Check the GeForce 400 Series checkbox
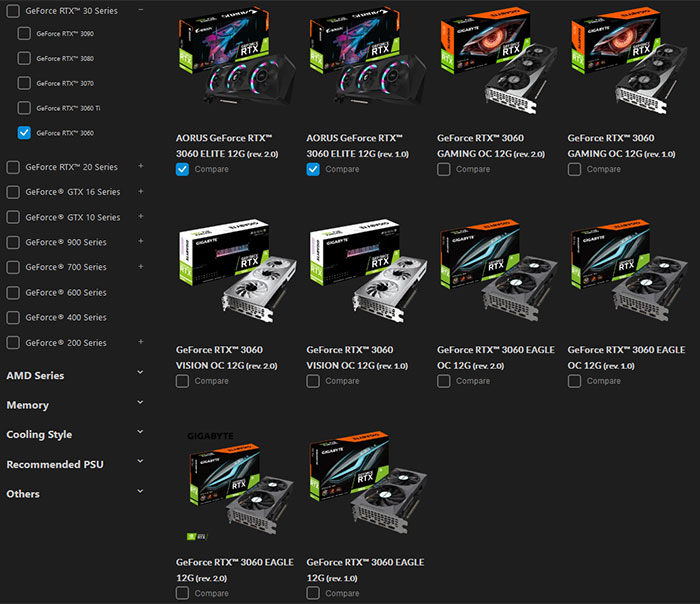This screenshot has height=604, width=700. pyautogui.click(x=13, y=317)
